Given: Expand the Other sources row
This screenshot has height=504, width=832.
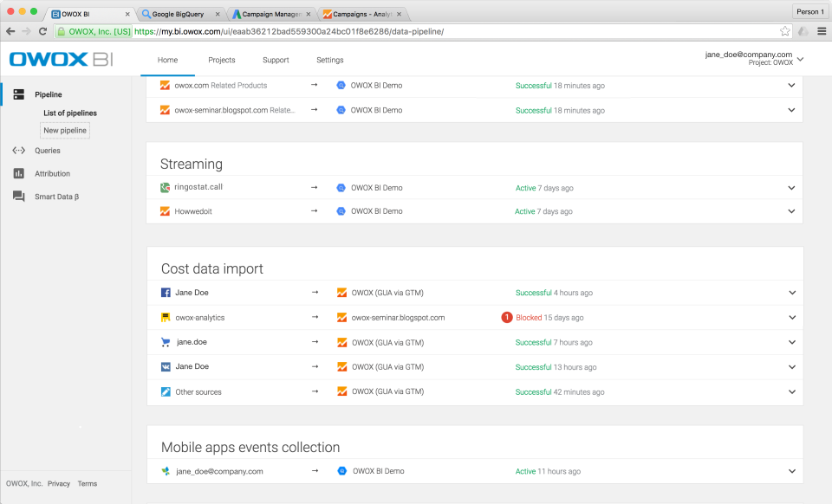Looking at the screenshot, I should (791, 391).
